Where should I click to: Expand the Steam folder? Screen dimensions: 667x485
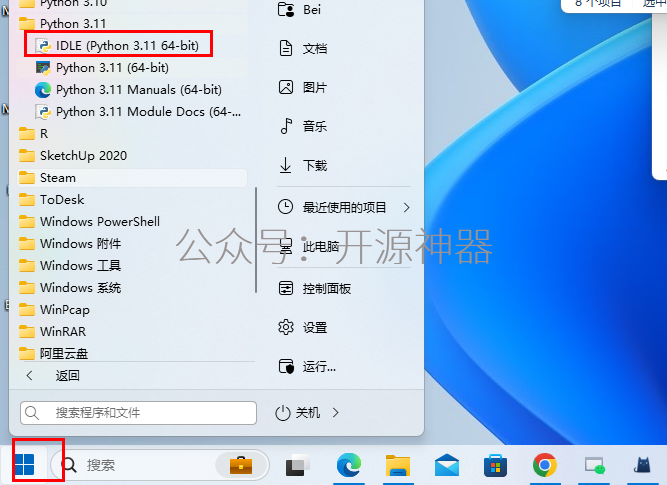[x=132, y=178]
